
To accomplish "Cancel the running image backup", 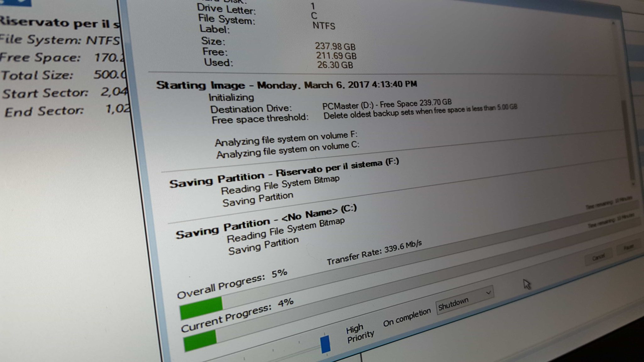I will coord(598,257).
